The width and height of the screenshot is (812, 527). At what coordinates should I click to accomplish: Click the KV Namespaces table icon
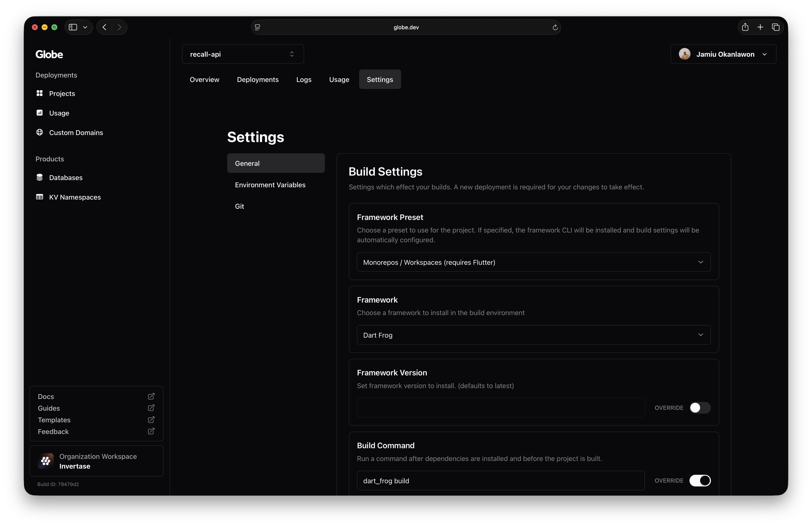(x=39, y=197)
